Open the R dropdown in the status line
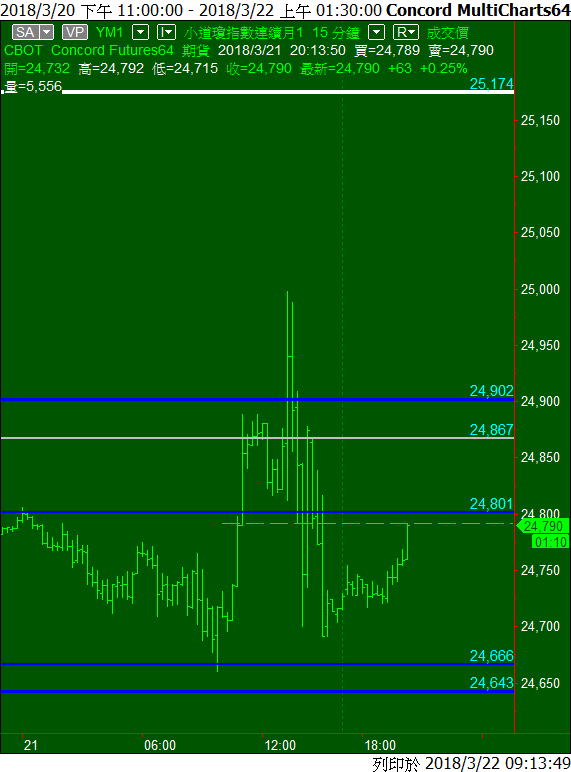Viewport: 571px width, 772px height. [x=406, y=32]
